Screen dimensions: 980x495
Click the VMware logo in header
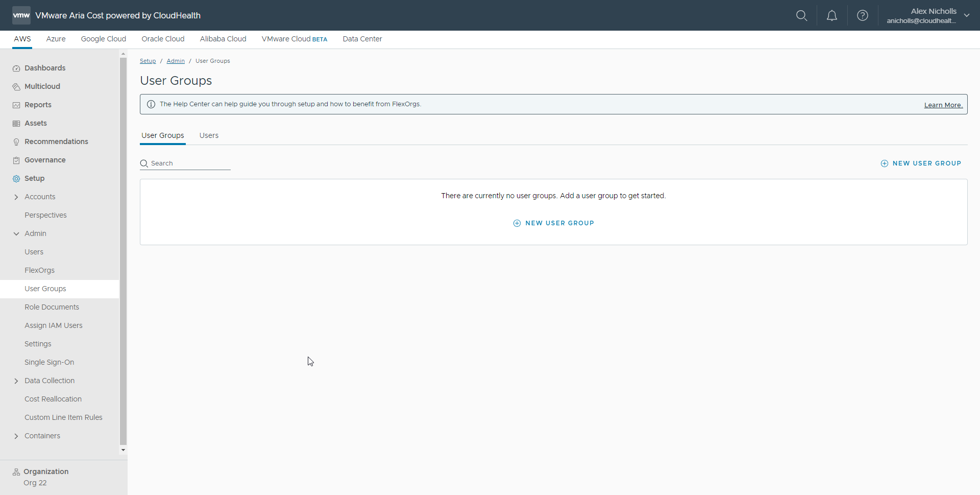tap(21, 15)
